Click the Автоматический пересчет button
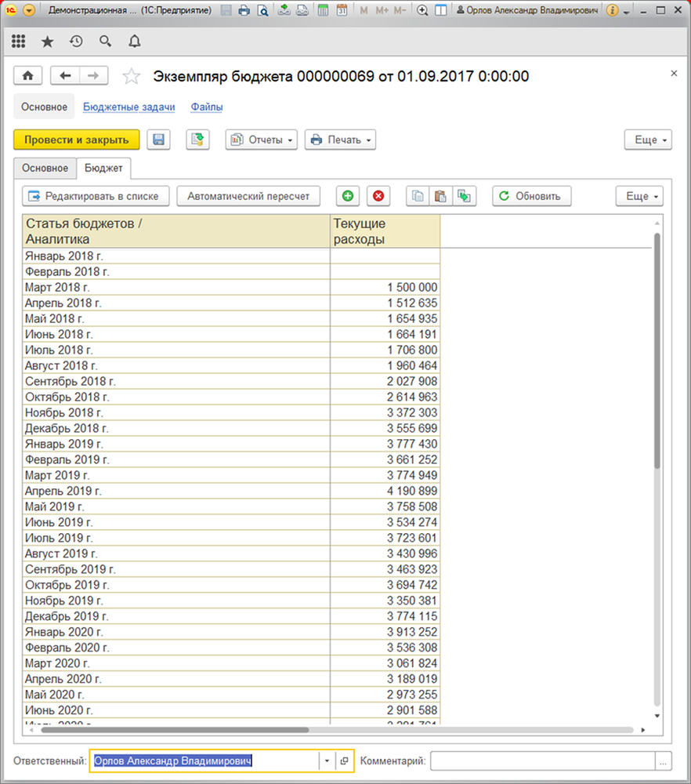 (248, 196)
